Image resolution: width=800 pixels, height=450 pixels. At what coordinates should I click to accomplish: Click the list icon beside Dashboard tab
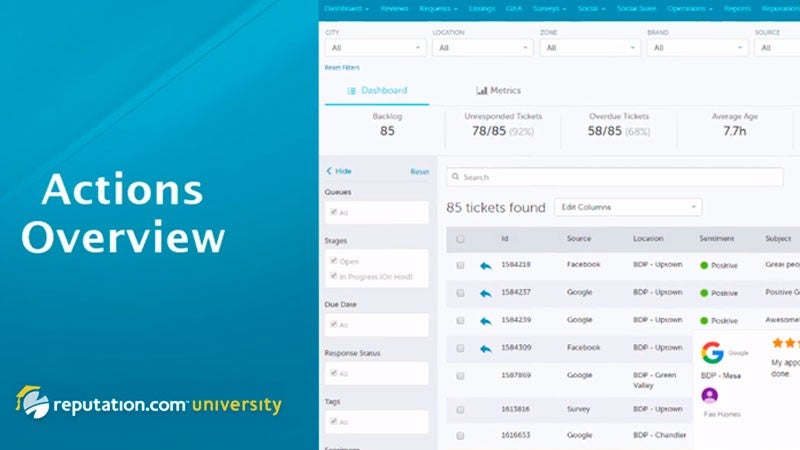351,91
